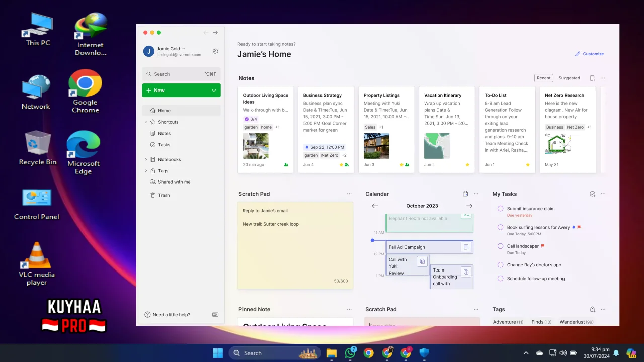This screenshot has width=644, height=362.
Task: Mark Submit insurance claim task complete
Action: point(500,208)
